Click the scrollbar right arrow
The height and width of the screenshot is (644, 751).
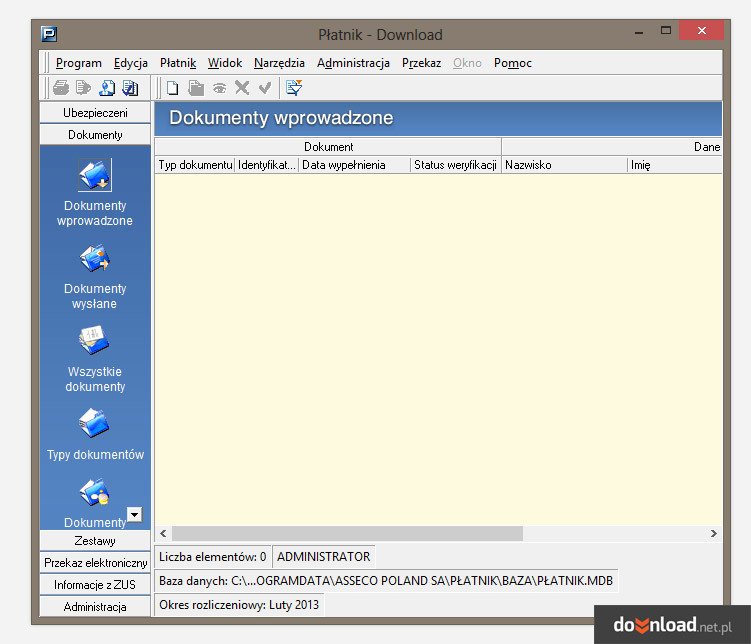coord(713,533)
